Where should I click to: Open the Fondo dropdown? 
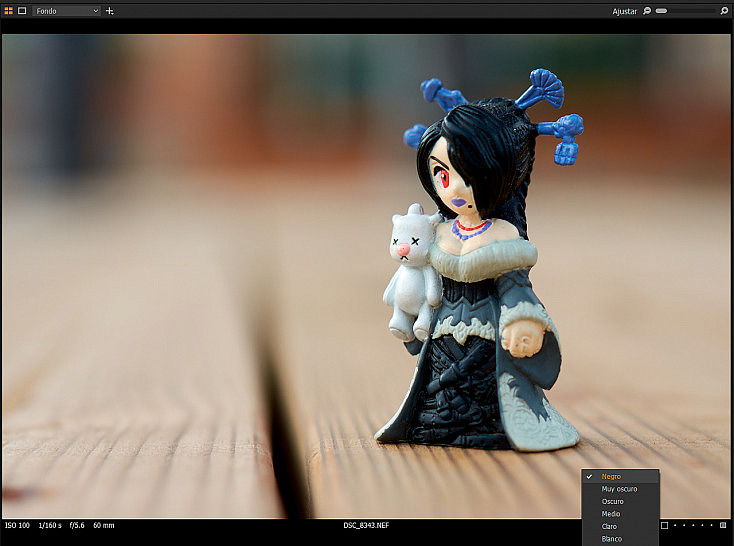tap(66, 11)
